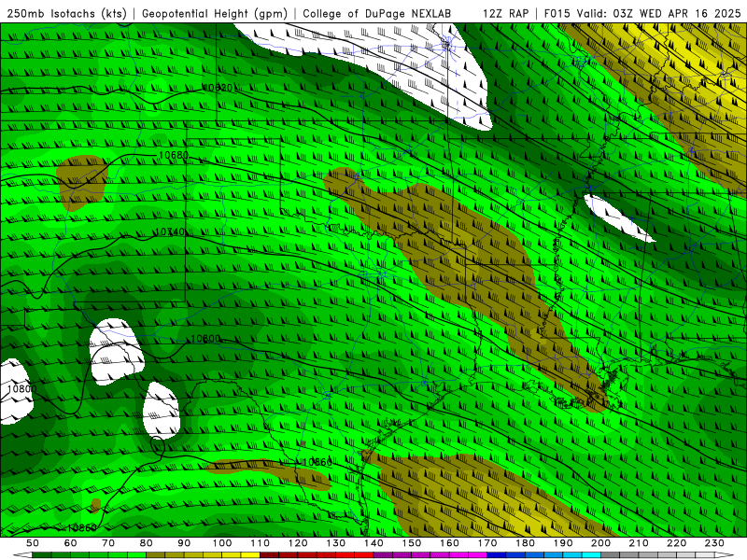Viewport: 747px width, 560px height.
Task: Click the 220 value on the color scale
Action: pyautogui.click(x=676, y=543)
